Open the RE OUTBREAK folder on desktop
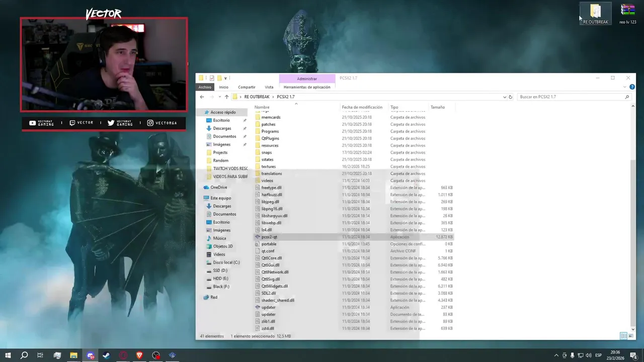Image resolution: width=644 pixels, height=362 pixels. 596,14
